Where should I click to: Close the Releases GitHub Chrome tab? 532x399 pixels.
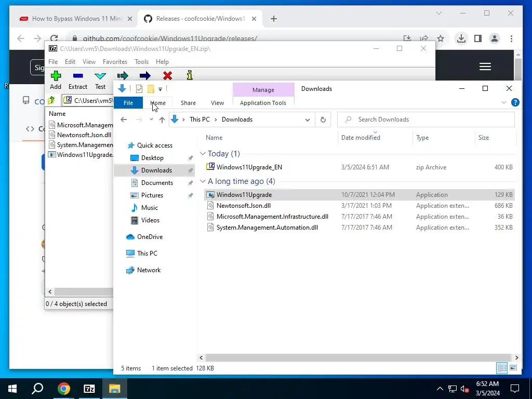pyautogui.click(x=254, y=19)
